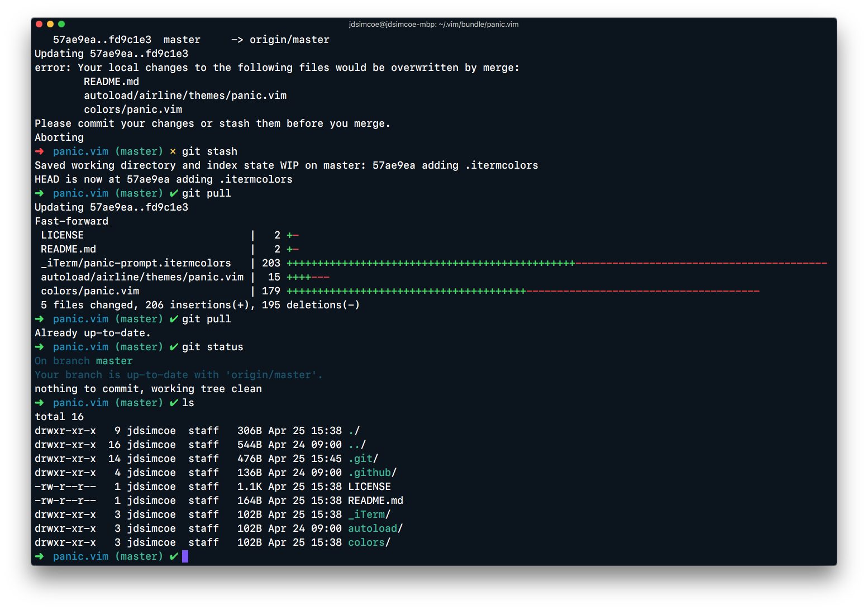Viewport: 868px width, 610px height.
Task: Click 'README.md' in the ls listing
Action: (375, 501)
